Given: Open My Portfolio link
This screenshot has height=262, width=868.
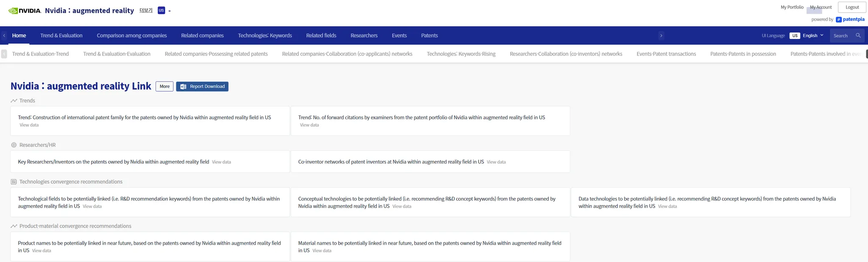Looking at the screenshot, I should (x=792, y=7).
